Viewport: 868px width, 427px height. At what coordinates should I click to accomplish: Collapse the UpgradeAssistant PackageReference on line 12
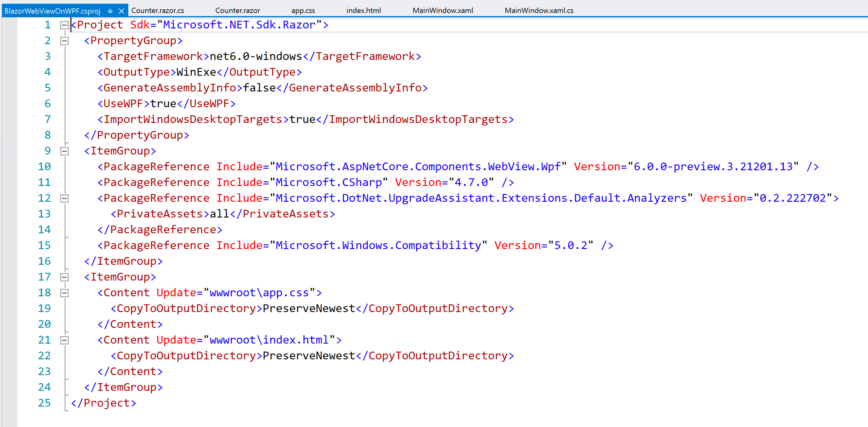tap(64, 198)
